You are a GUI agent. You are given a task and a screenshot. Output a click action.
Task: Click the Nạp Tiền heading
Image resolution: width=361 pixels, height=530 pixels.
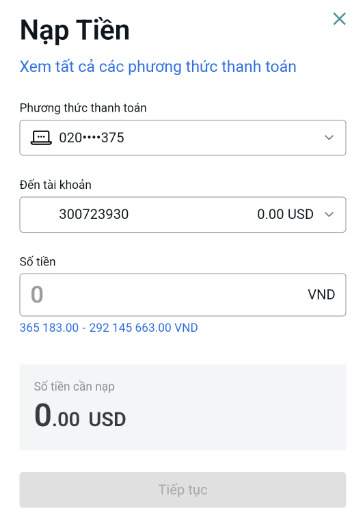pos(75,31)
